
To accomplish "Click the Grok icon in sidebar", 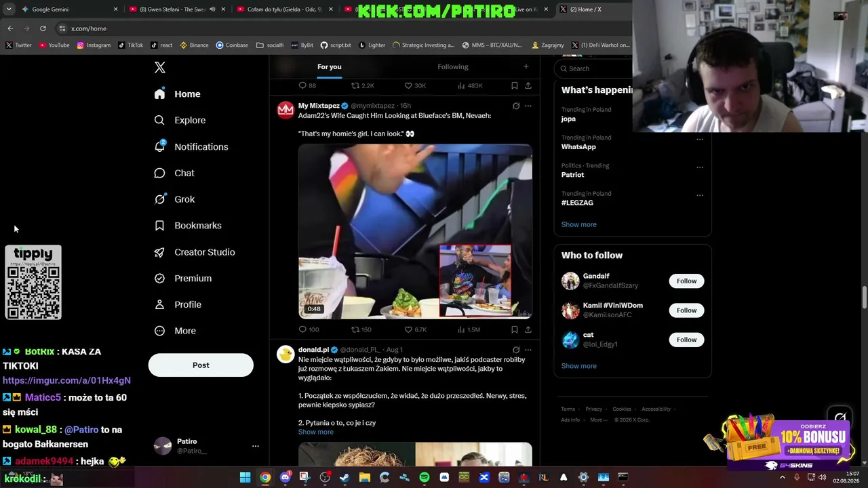I will [159, 199].
